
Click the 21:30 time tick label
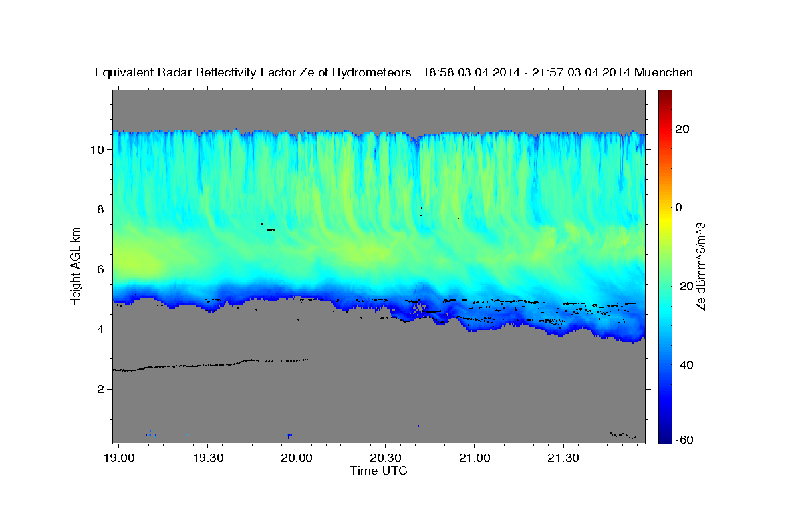coord(563,458)
